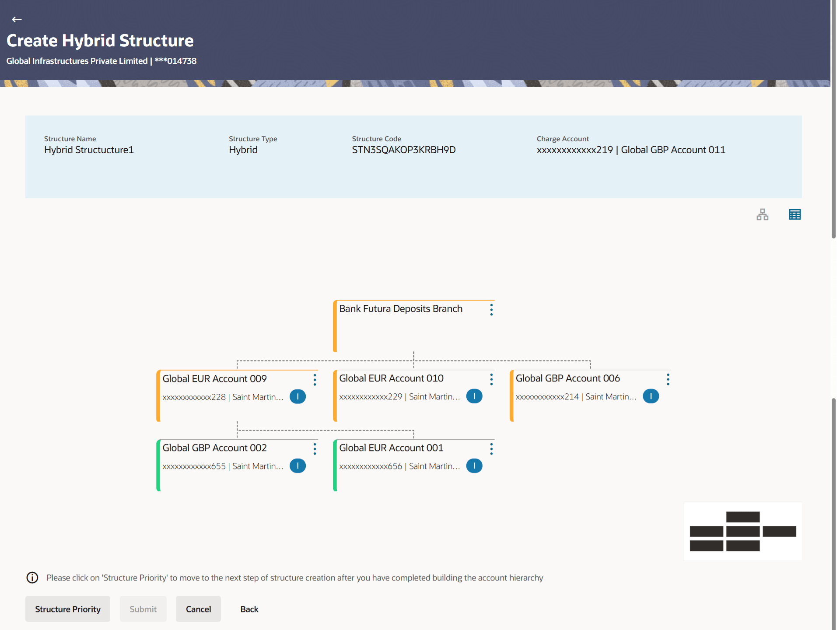Open info badge on Global EUR Account 009
840x630 pixels.
[297, 397]
